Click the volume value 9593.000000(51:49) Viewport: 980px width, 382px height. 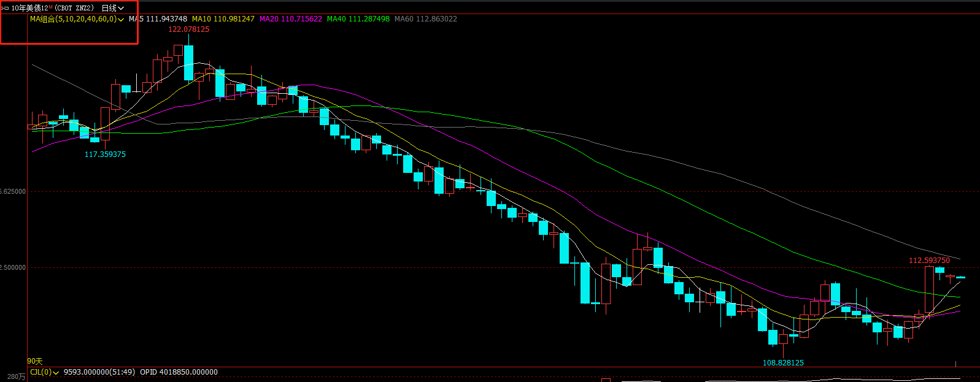(99, 372)
